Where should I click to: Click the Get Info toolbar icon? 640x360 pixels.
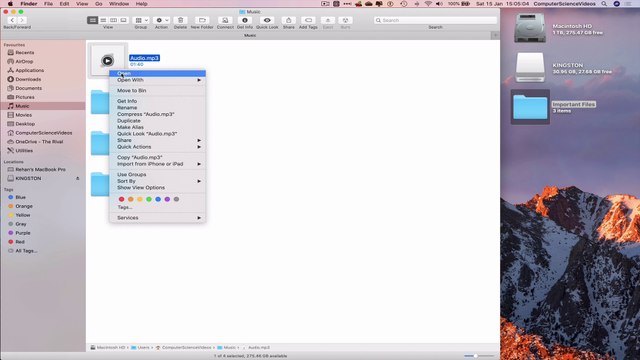point(245,20)
